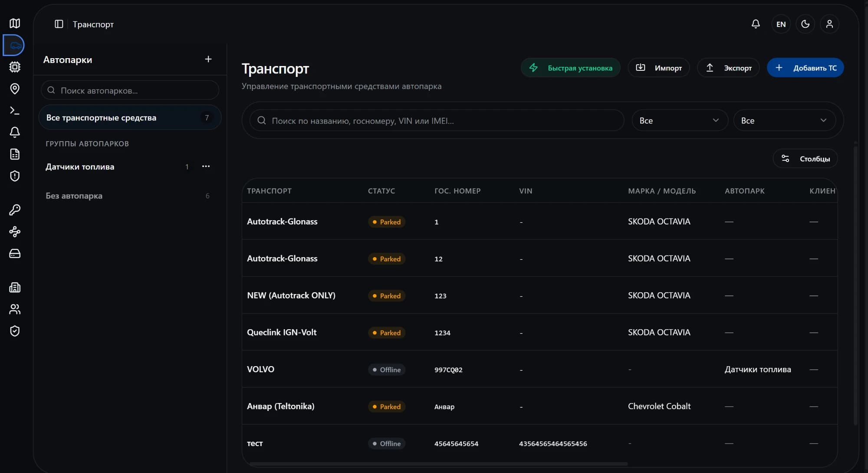
Task: Sort by ТРАНСПОРТ column header
Action: (269, 191)
